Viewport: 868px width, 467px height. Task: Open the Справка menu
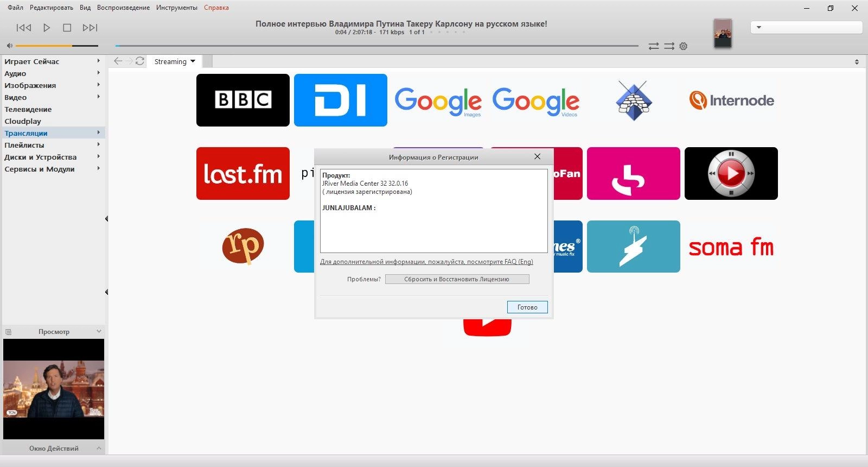pos(216,8)
